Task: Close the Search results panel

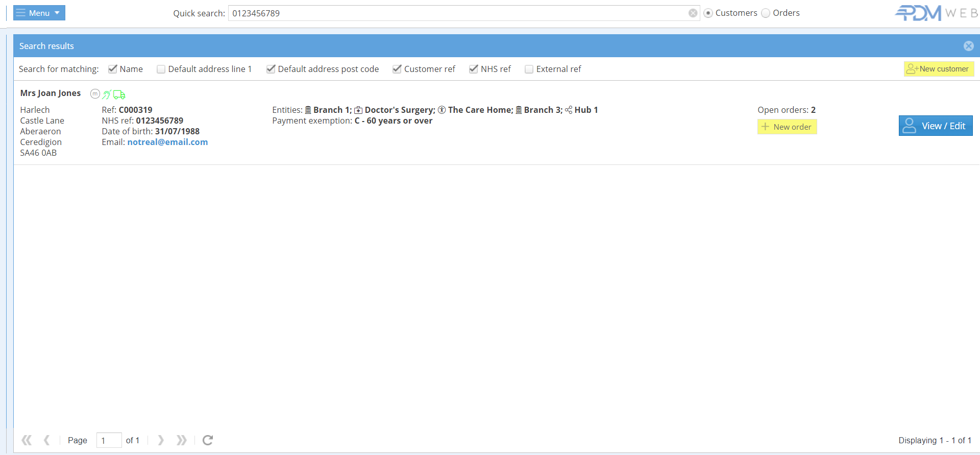Action: coord(968,46)
